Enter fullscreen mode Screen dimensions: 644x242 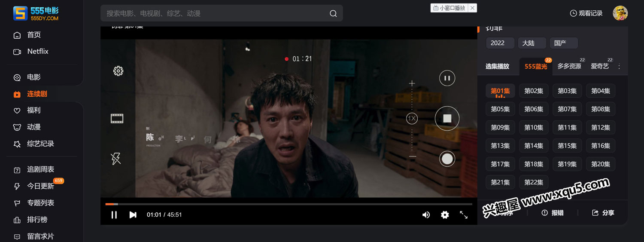coord(464,215)
